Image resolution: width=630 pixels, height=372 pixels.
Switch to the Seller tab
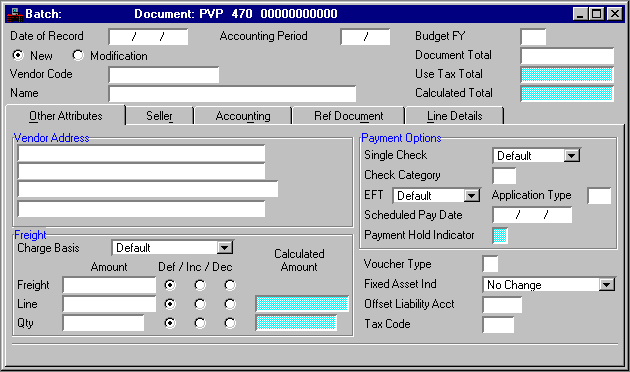(x=160, y=116)
